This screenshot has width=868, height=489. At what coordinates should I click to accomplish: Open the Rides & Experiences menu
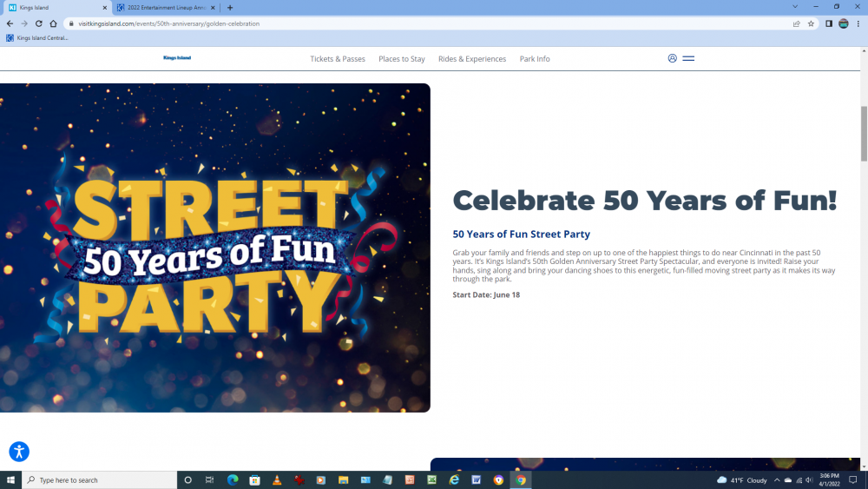[x=472, y=59]
